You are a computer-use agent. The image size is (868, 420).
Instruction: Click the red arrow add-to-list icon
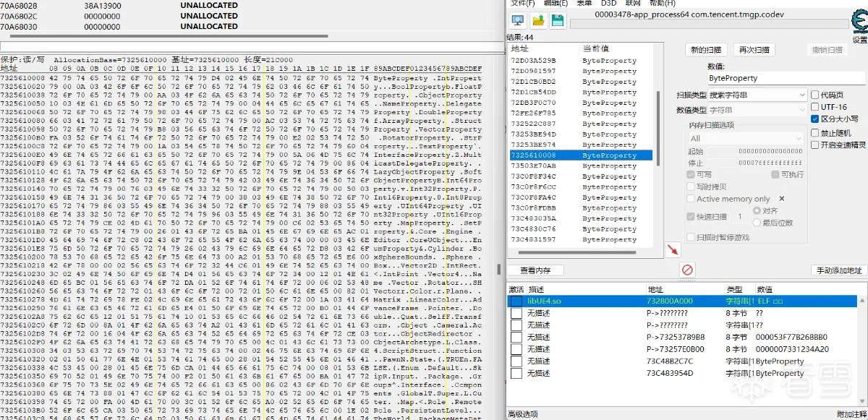673,249
